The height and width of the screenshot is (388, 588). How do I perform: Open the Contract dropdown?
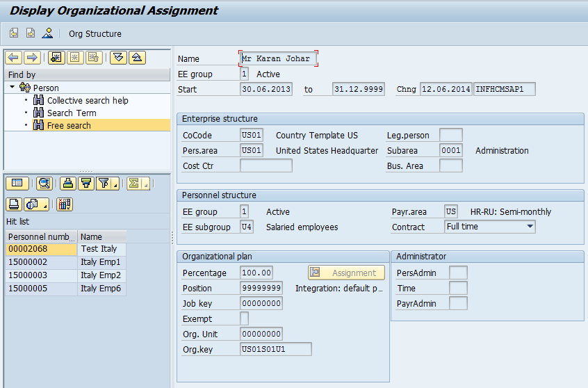(530, 227)
